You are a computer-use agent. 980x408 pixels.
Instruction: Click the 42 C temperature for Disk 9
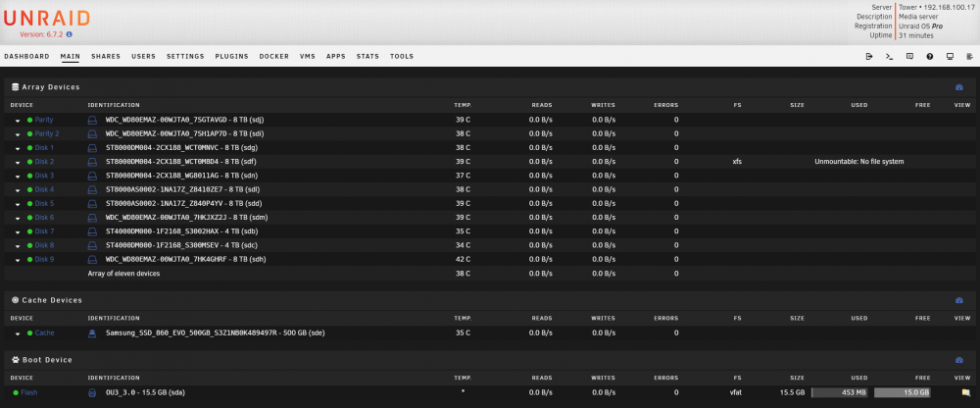(464, 259)
